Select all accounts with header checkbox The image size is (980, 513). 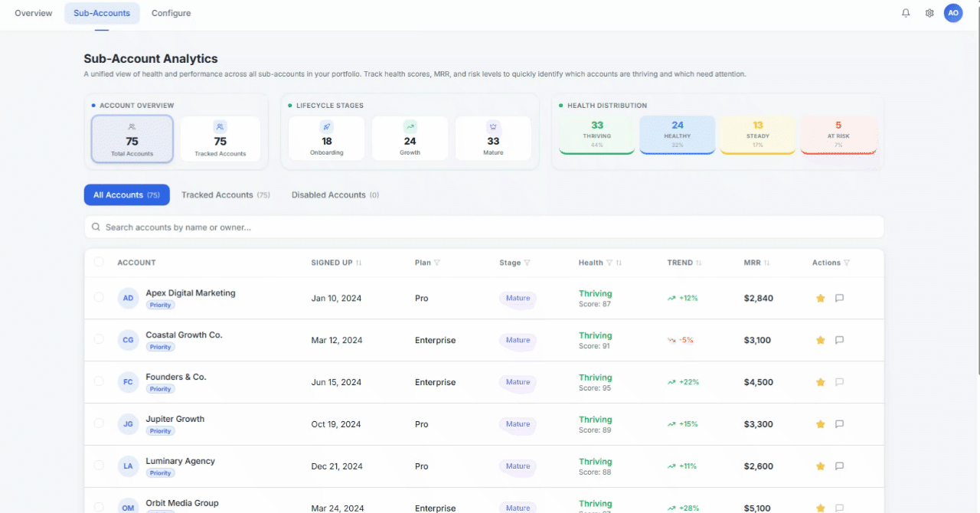coord(99,262)
